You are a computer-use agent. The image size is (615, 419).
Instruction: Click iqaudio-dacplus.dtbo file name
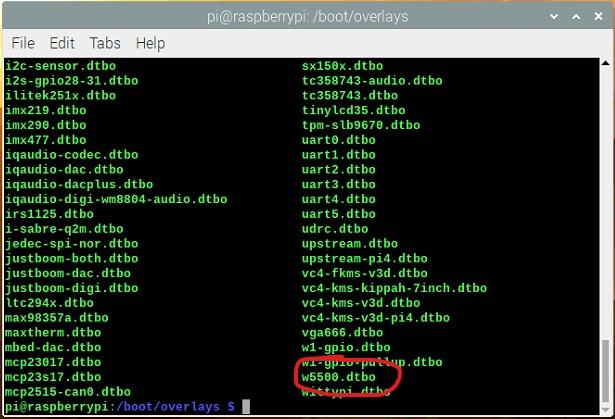(x=79, y=184)
